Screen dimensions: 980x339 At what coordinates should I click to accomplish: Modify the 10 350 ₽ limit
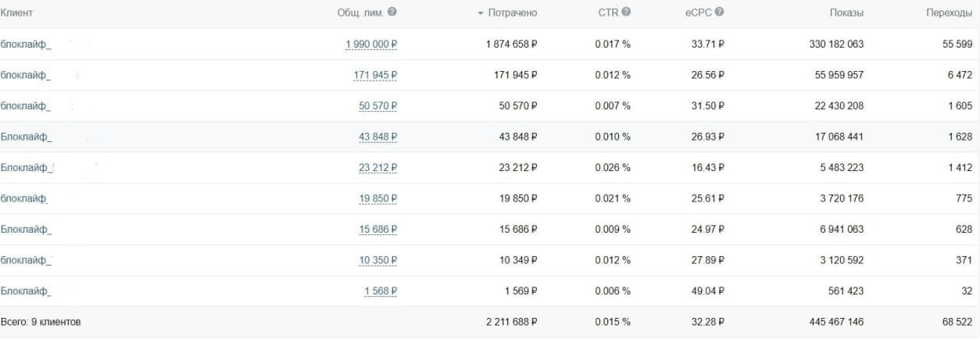click(378, 261)
